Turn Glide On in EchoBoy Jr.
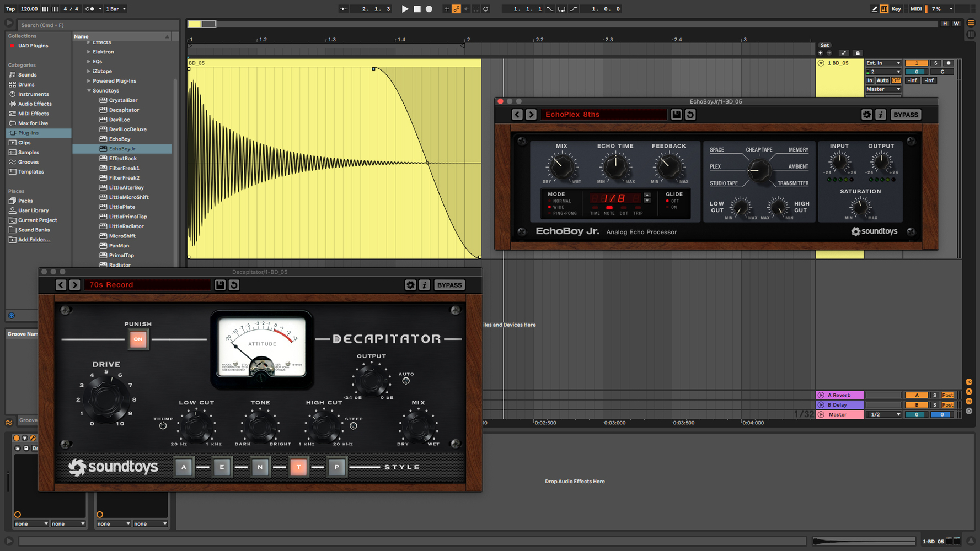980x551 pixels. 673,207
